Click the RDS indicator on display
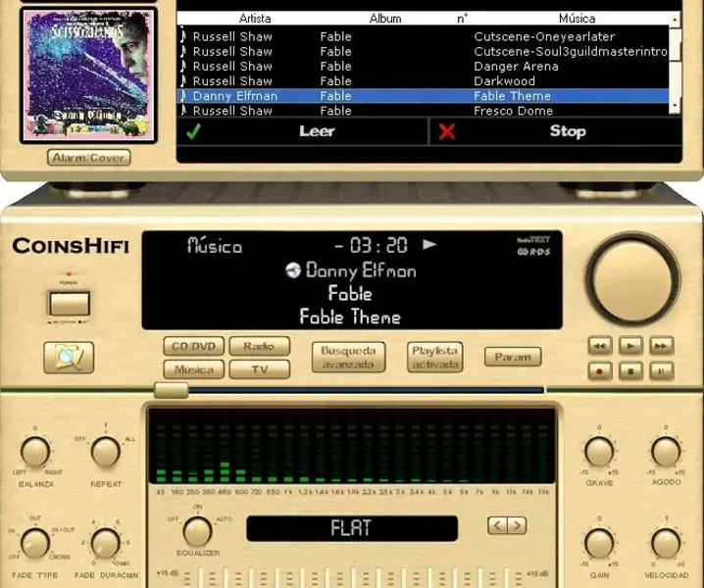Viewport: 704px width, 588px height. point(533,252)
